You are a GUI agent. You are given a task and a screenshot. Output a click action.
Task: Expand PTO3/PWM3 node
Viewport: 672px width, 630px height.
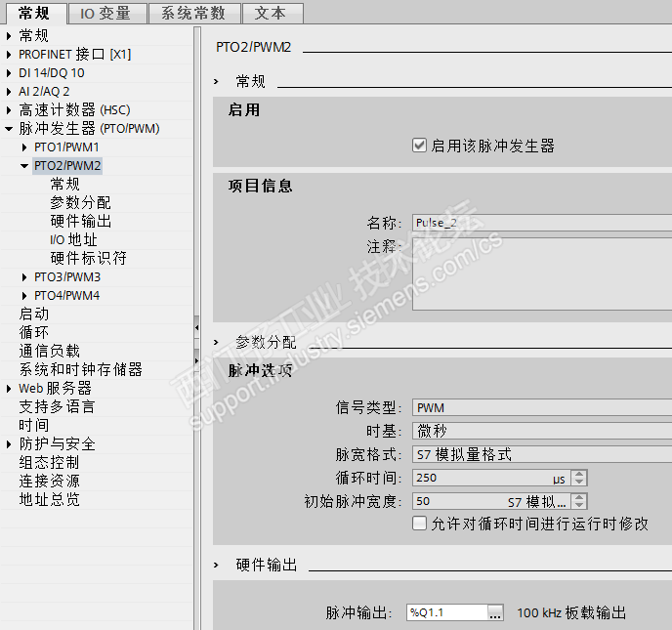pos(24,277)
